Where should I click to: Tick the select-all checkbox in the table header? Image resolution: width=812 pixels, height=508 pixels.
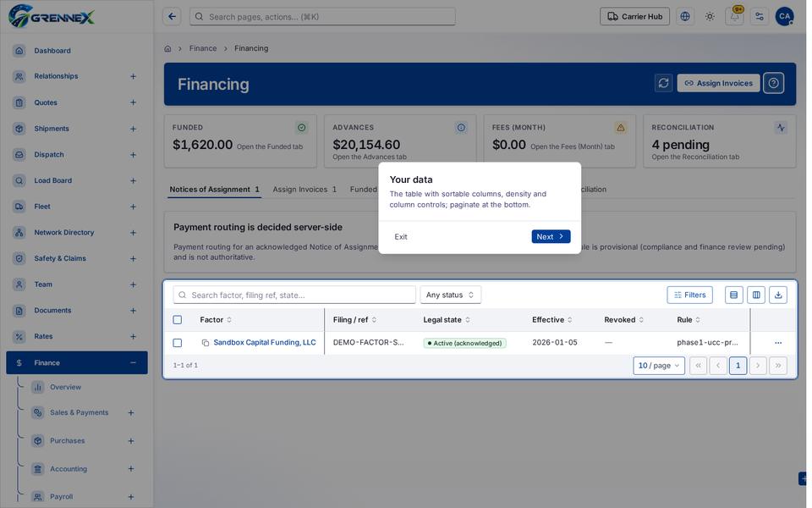pos(177,320)
